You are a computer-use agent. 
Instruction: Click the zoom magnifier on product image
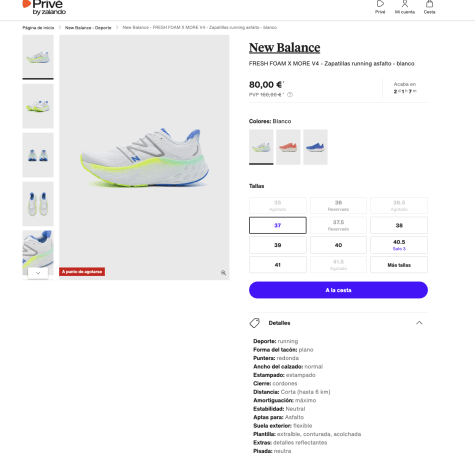pyautogui.click(x=223, y=273)
